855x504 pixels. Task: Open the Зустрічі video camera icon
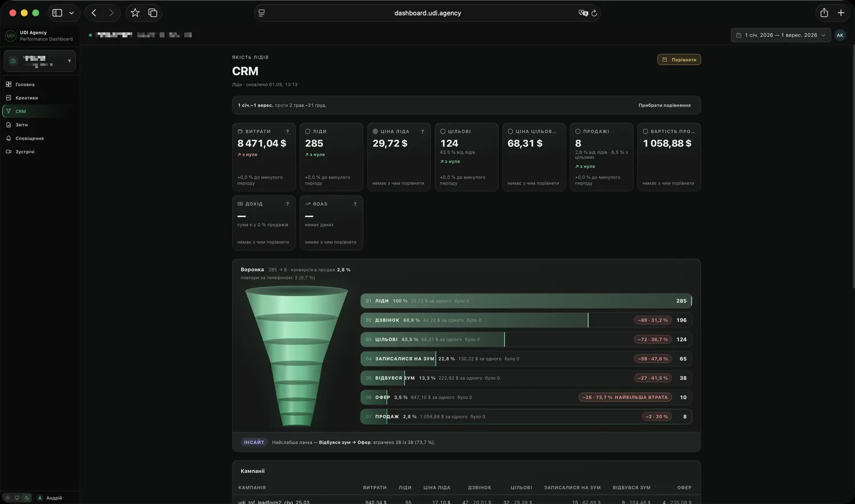pyautogui.click(x=9, y=151)
